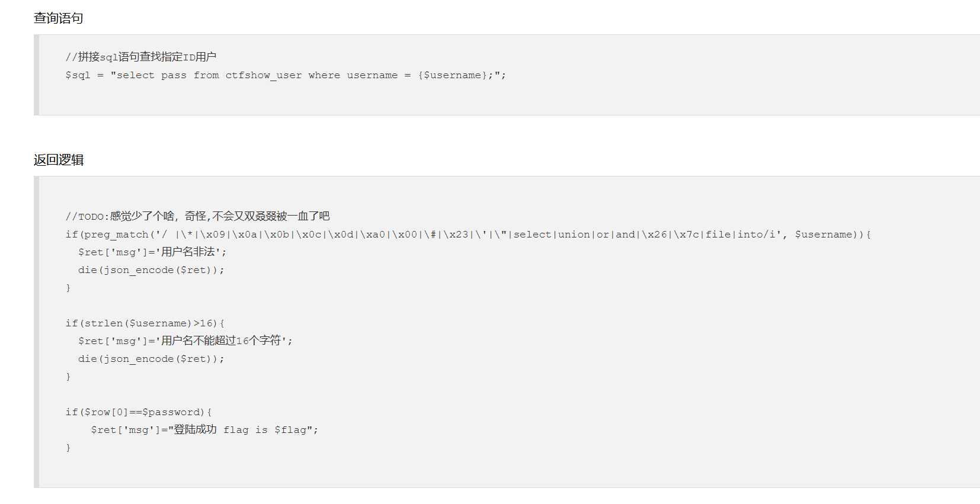Click the {$username} placeholder in query
Screen dimensions: 980x504
coord(452,75)
